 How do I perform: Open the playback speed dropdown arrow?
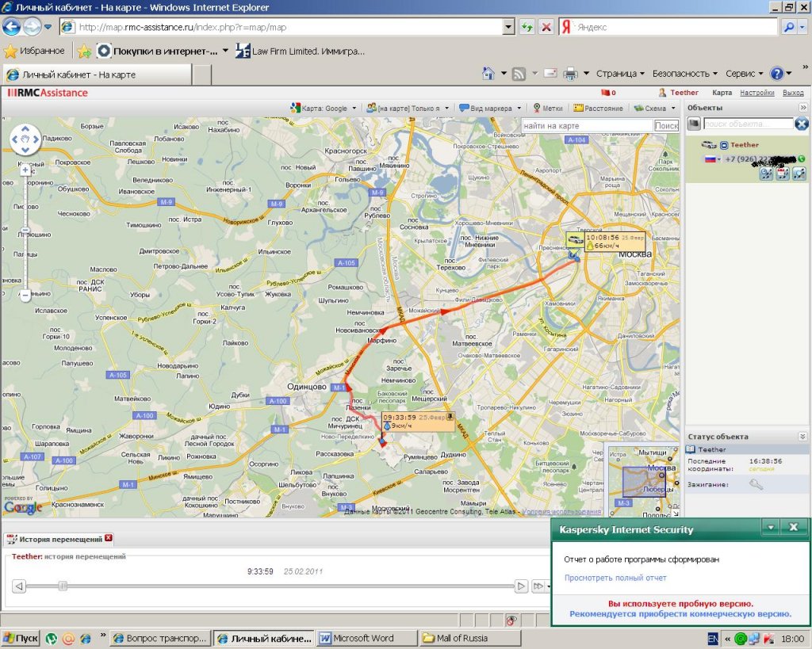[x=549, y=586]
